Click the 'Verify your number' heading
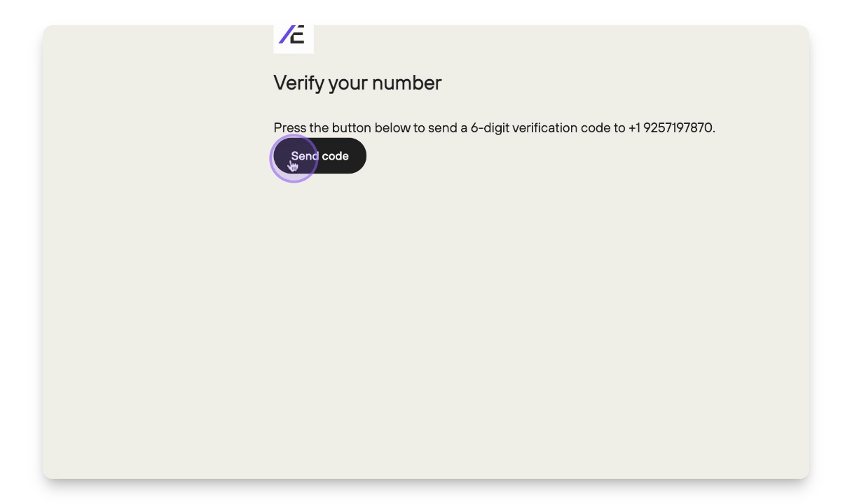 pos(357,83)
